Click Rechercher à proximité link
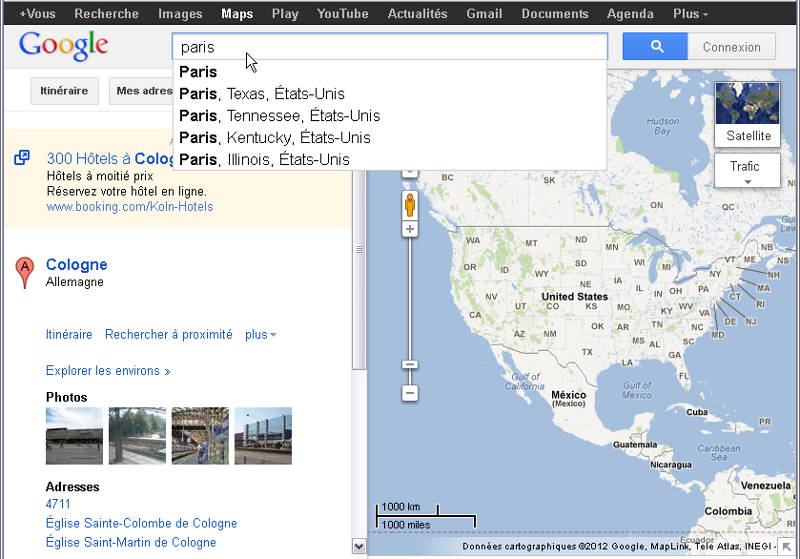Image resolution: width=800 pixels, height=559 pixels. 168,335
